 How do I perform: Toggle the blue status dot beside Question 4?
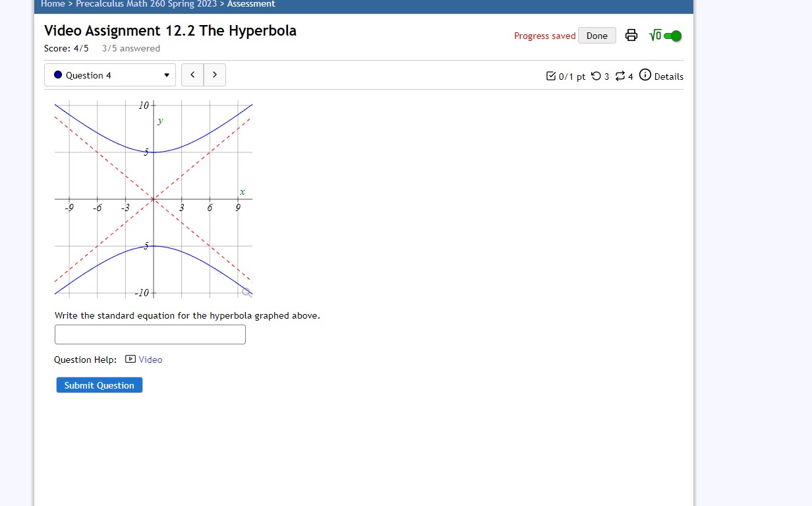coord(58,75)
